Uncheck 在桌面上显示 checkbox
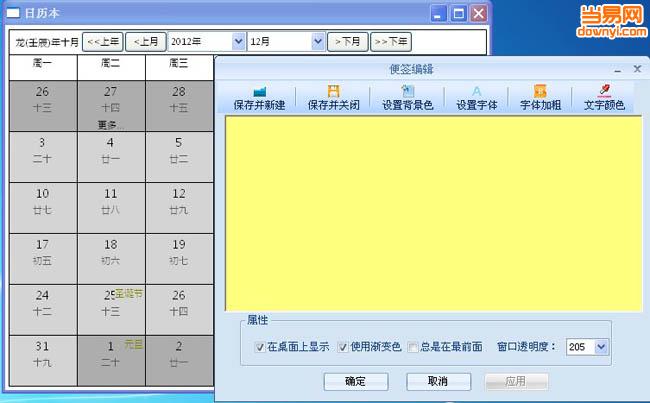 260,347
